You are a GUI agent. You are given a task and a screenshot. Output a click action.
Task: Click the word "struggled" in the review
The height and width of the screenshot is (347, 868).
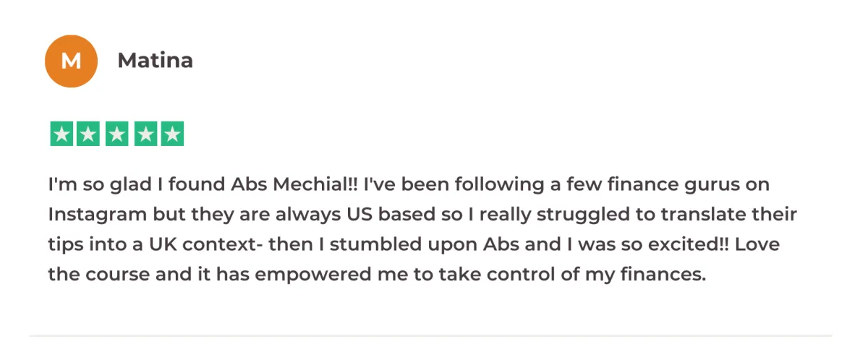pyautogui.click(x=558, y=216)
